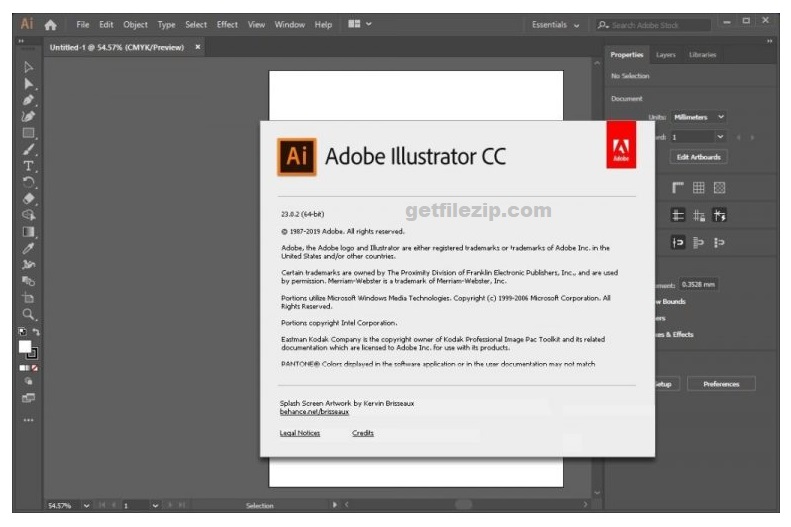Toggle Show Transparency Grid icon
The width and height of the screenshot is (791, 527).
tap(719, 188)
